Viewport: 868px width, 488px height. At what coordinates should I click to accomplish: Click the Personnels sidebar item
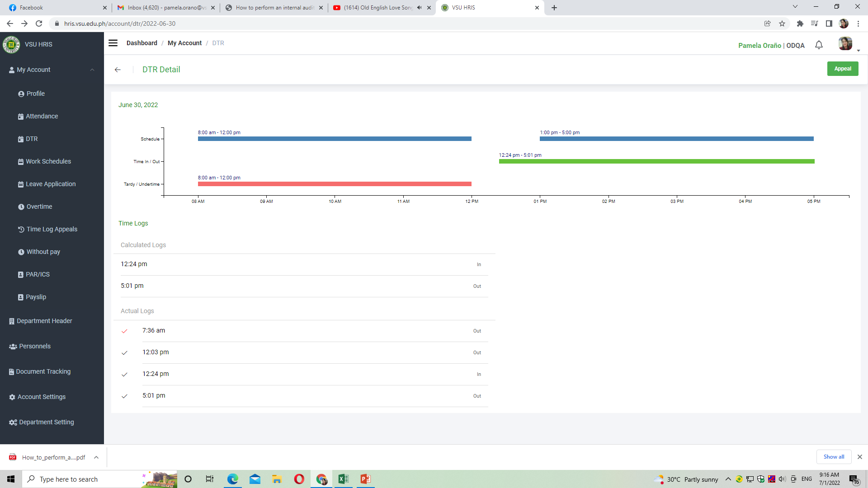pos(34,346)
